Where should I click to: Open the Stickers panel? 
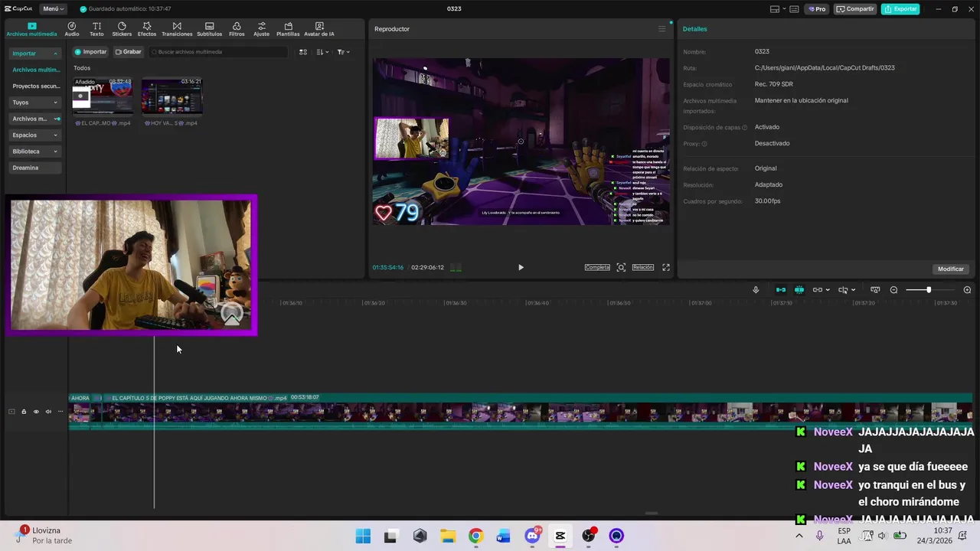point(122,29)
